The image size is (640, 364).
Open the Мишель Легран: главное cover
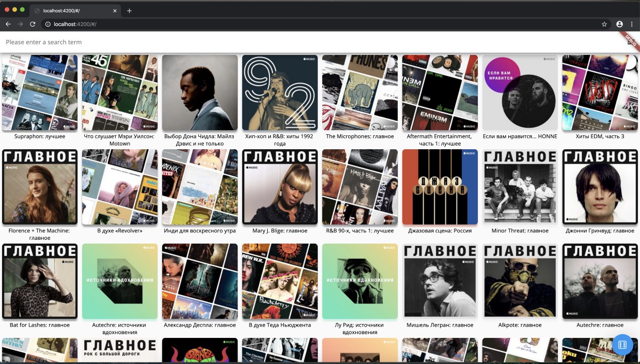[x=440, y=281]
